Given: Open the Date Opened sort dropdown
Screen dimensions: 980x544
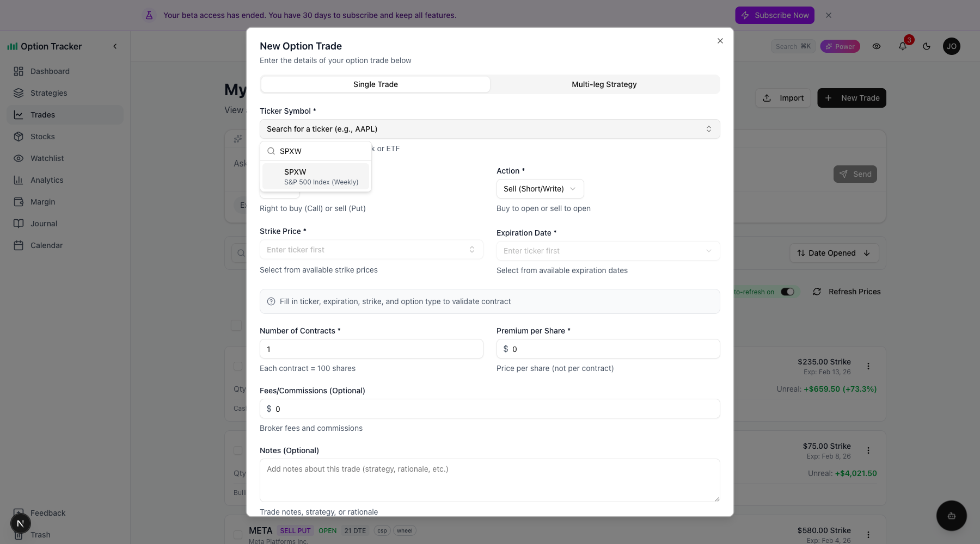Looking at the screenshot, I should (x=834, y=253).
